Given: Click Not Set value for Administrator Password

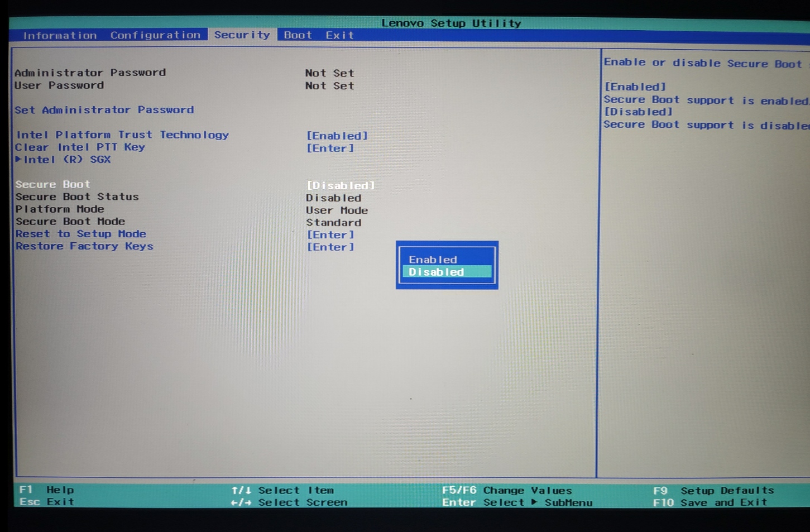Looking at the screenshot, I should click(x=329, y=73).
